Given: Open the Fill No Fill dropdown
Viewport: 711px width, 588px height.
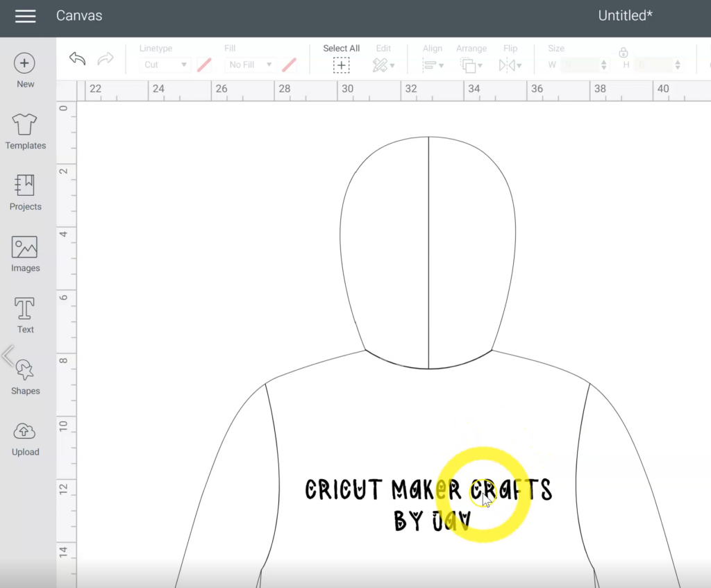Looking at the screenshot, I should click(250, 65).
